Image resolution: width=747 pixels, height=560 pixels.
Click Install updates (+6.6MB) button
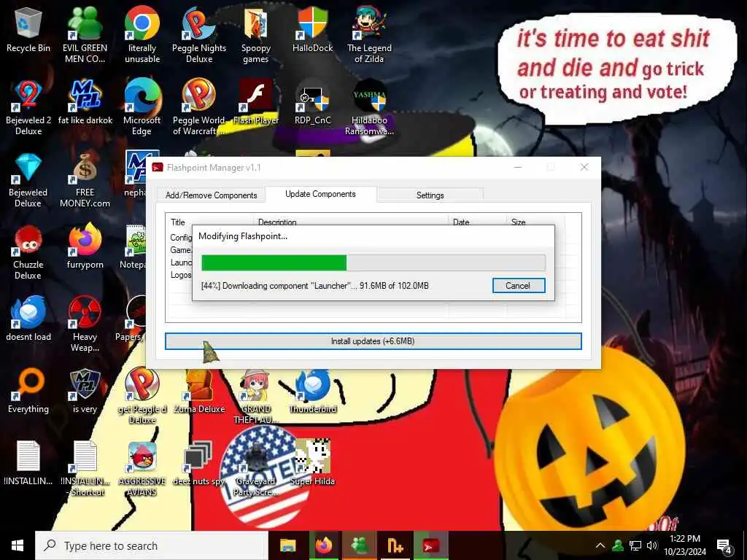(373, 341)
